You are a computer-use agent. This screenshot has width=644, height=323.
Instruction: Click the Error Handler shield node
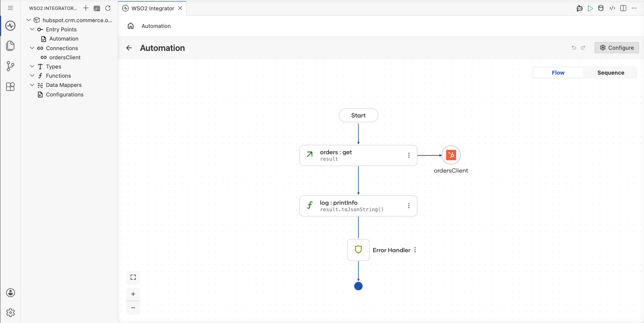coord(358,250)
